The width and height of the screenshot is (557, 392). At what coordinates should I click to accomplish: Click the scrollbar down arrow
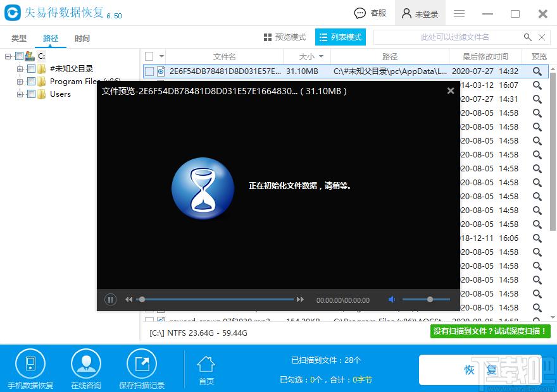553,317
